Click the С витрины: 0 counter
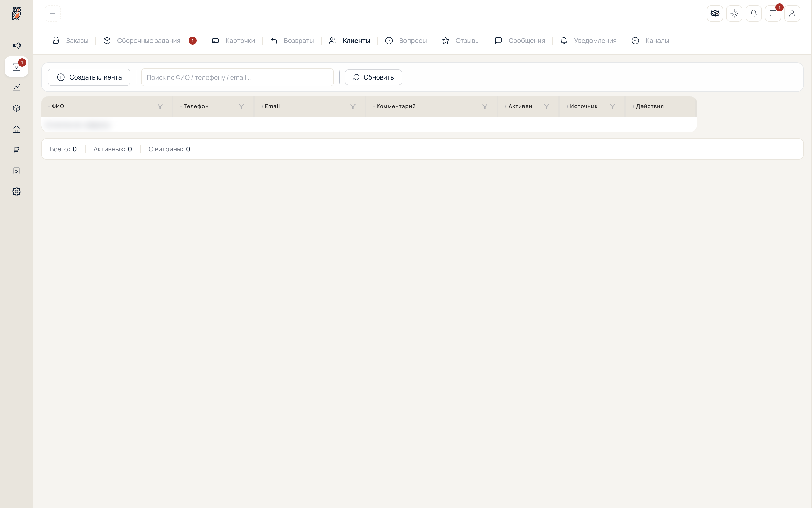The width and height of the screenshot is (812, 508). tap(169, 149)
